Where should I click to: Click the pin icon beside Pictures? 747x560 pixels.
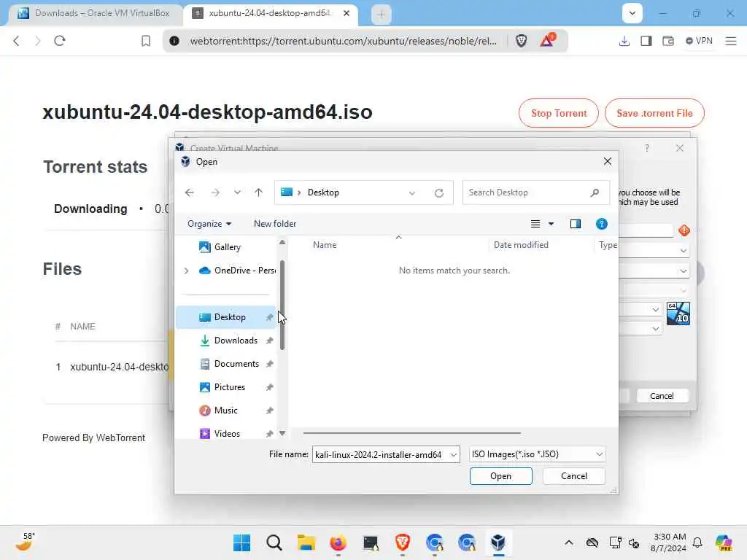[x=270, y=387]
